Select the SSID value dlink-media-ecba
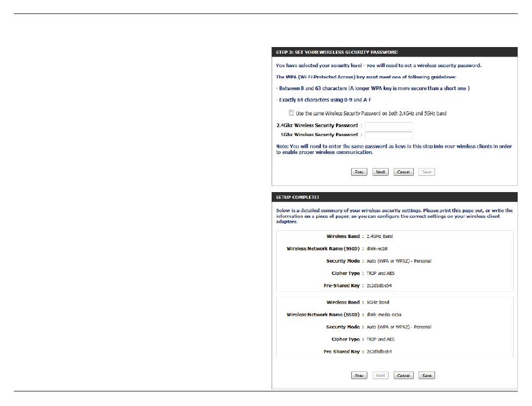Screen dimensions: 532x406 (384, 315)
